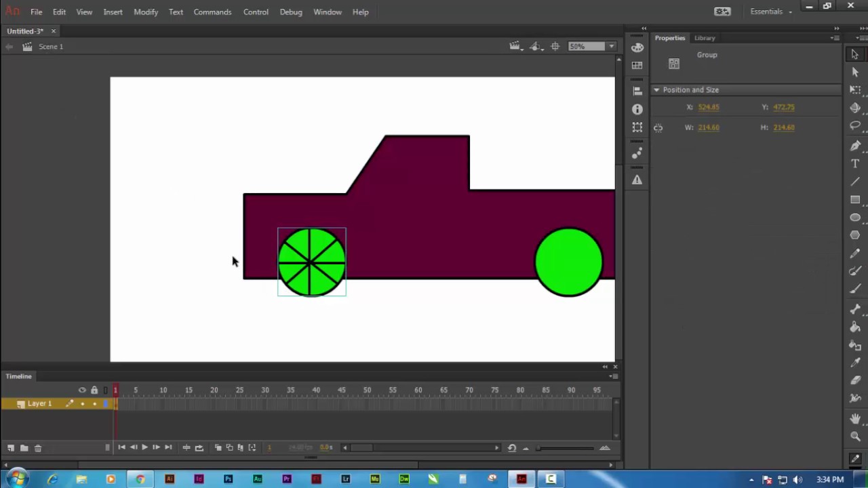
Task: Select the Line tool
Action: point(855,182)
